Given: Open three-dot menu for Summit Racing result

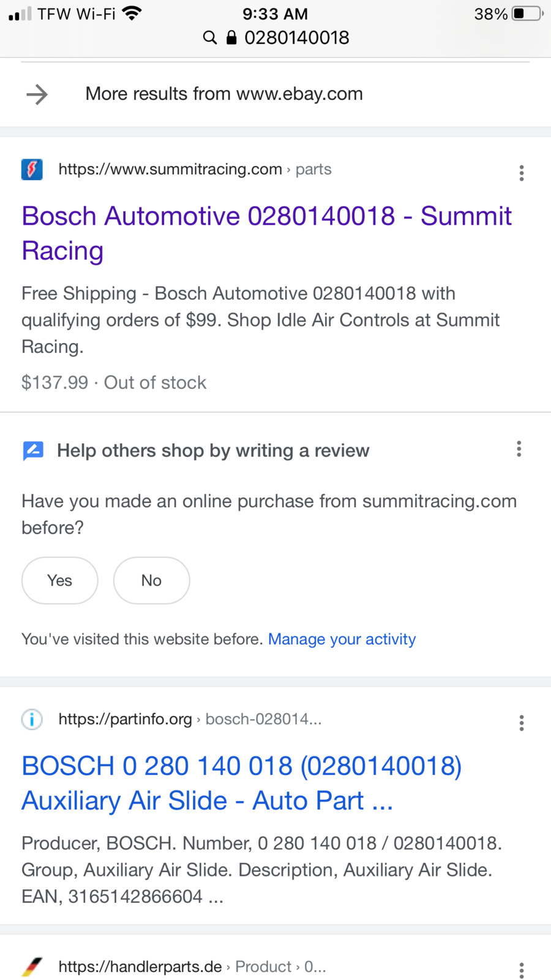Looking at the screenshot, I should coord(522,173).
